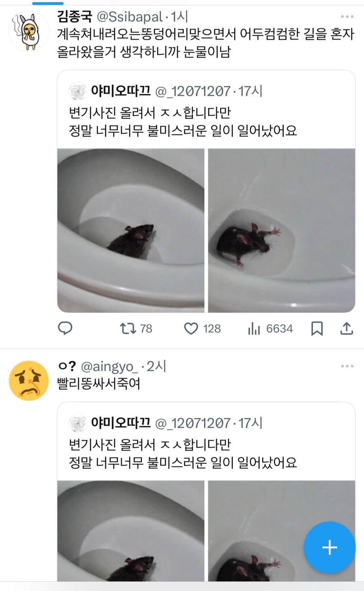Tap the blue compose tweet button
Image resolution: width=364 pixels, height=591 pixels.
coord(329,547)
